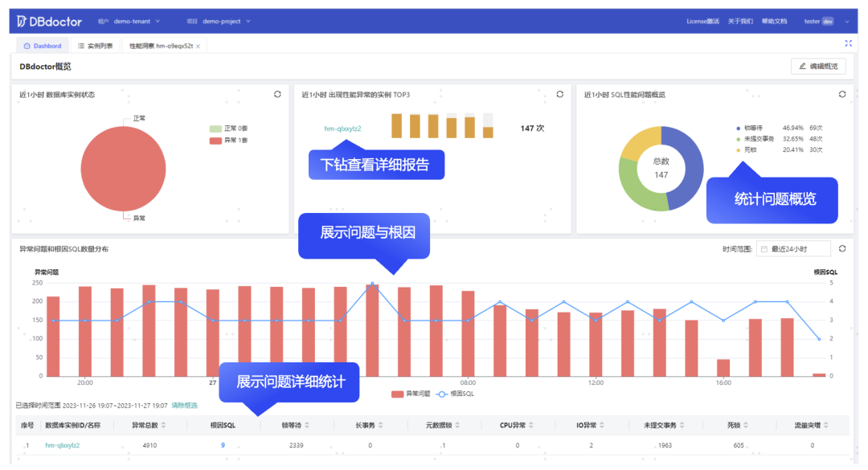Click the DBdoctor logo
This screenshot has height=470, width=868.
tap(49, 22)
